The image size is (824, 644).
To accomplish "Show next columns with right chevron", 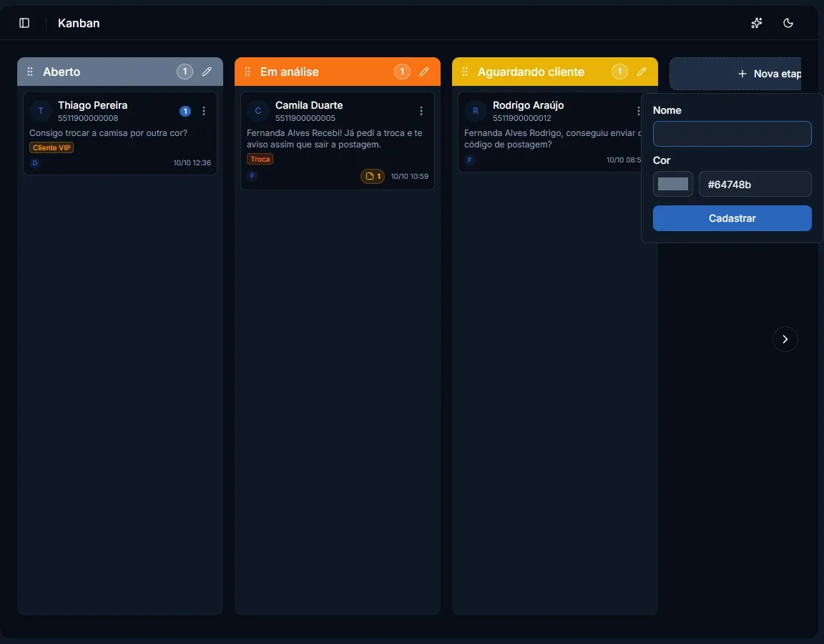I will coord(785,339).
